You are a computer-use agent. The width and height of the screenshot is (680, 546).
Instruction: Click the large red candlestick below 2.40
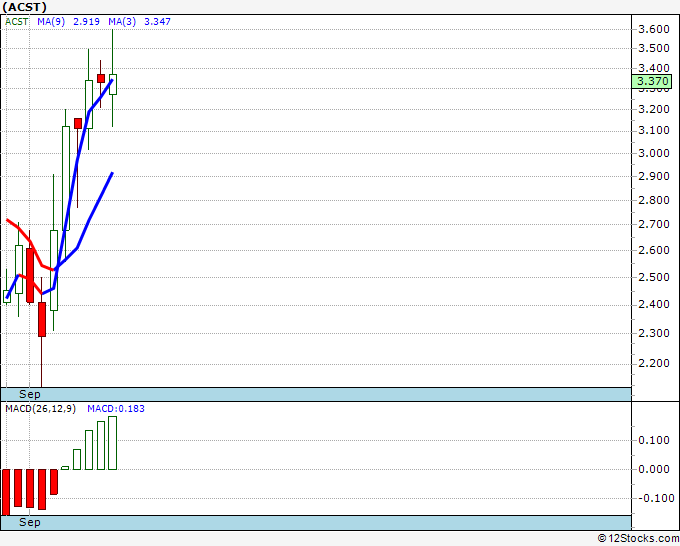pos(42,319)
